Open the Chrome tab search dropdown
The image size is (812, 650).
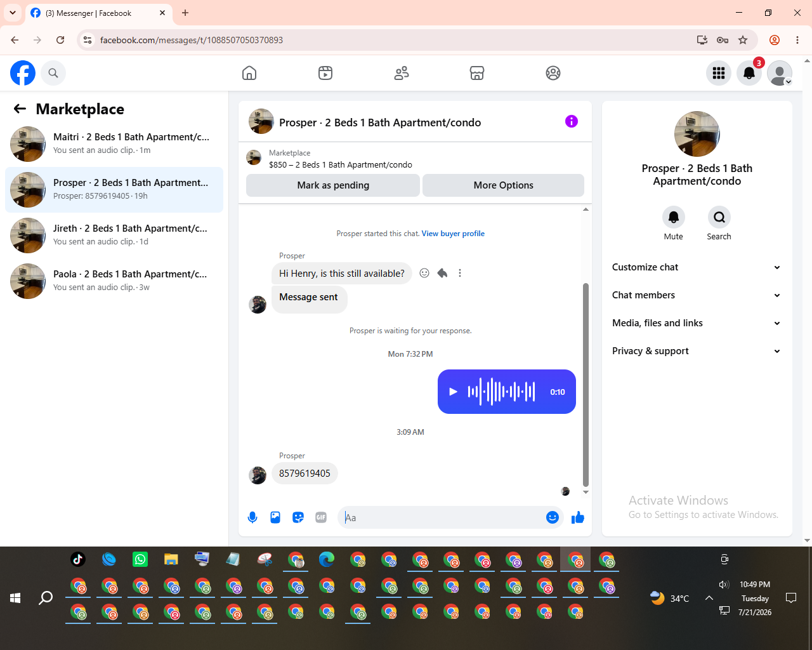tap(13, 13)
